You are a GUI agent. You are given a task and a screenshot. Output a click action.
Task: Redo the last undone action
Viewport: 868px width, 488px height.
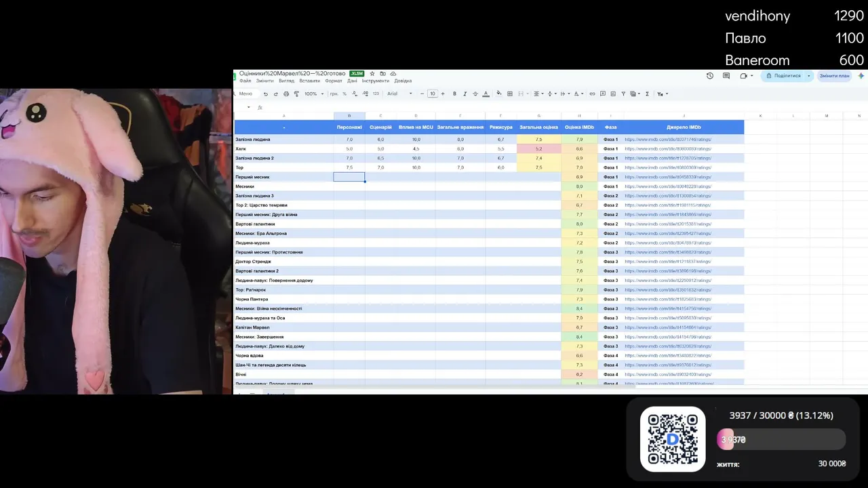[x=276, y=94]
